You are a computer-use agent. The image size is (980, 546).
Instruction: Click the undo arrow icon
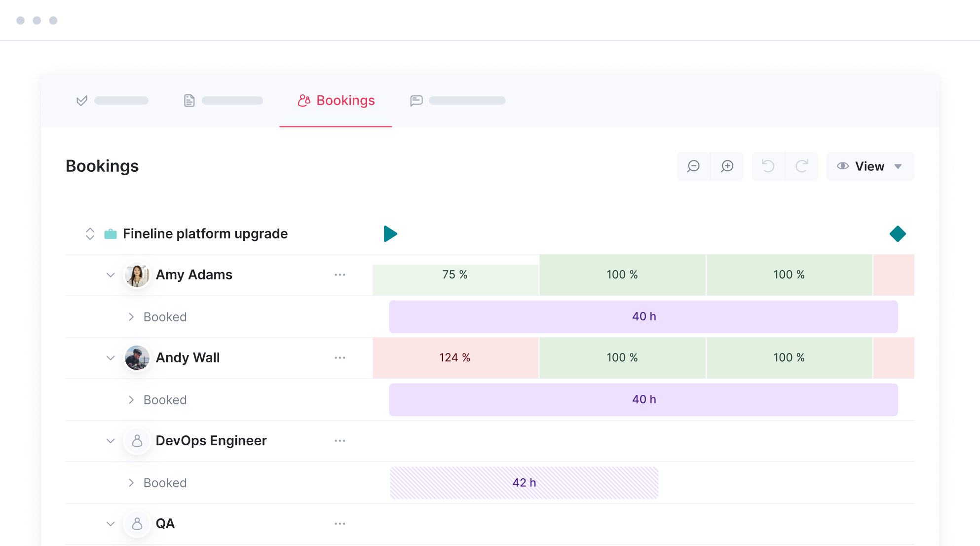(x=768, y=166)
